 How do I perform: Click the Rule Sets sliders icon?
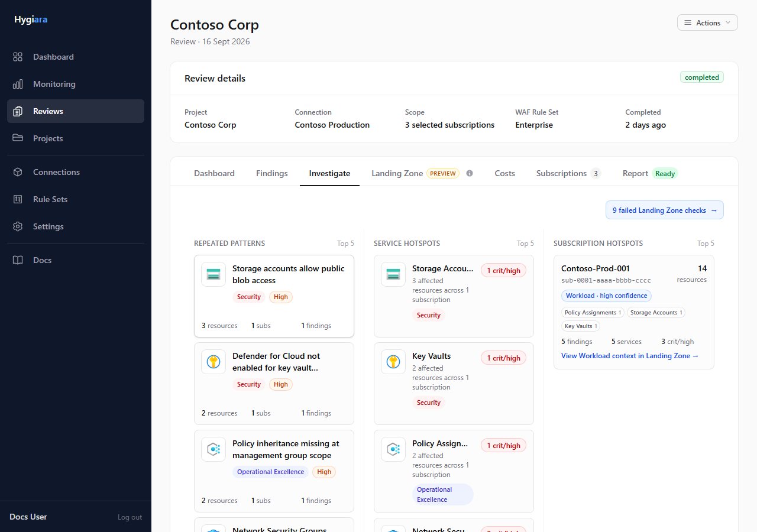(18, 199)
